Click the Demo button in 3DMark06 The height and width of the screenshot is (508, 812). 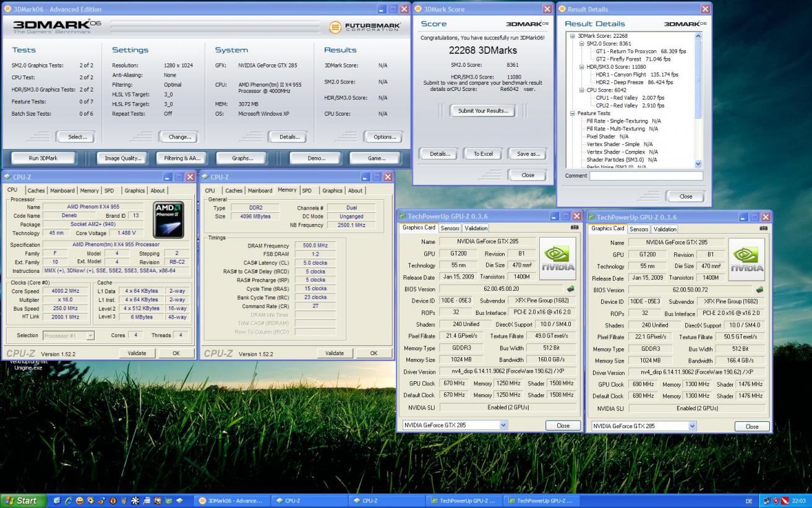pyautogui.click(x=316, y=158)
